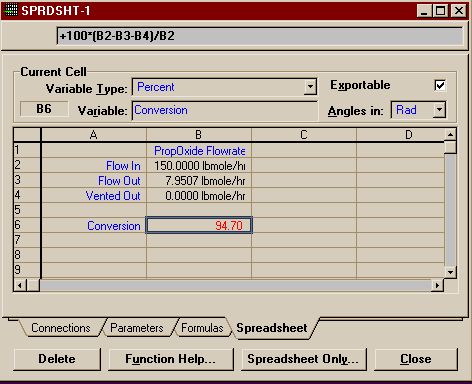The width and height of the screenshot is (472, 384).
Task: Open the Parameters tab
Action: [x=137, y=328]
